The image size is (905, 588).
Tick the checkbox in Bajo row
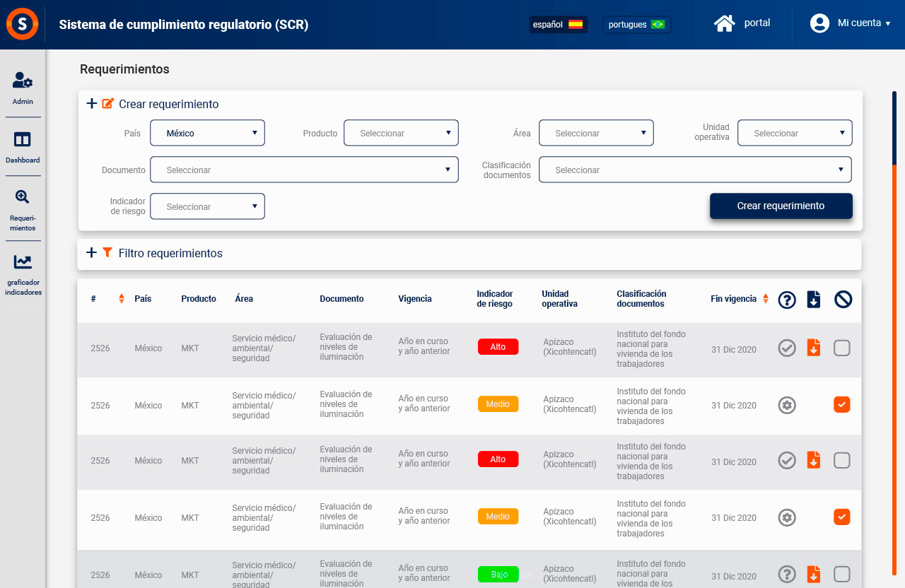[841, 573]
